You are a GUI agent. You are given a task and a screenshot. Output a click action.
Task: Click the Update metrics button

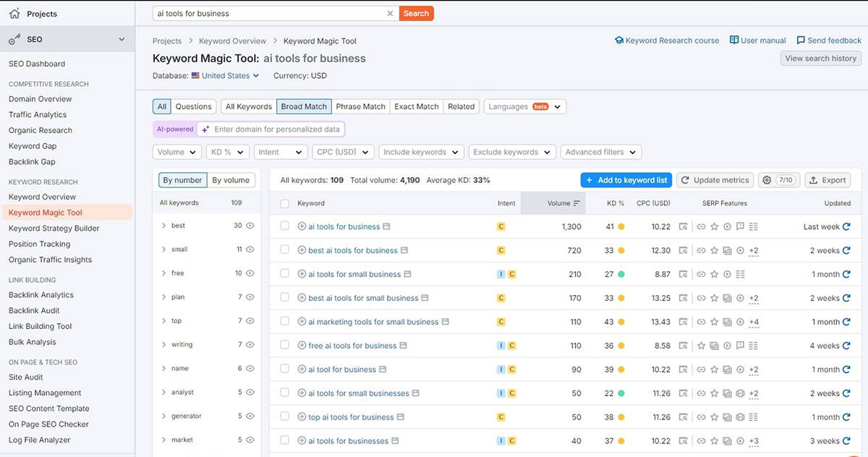click(715, 180)
